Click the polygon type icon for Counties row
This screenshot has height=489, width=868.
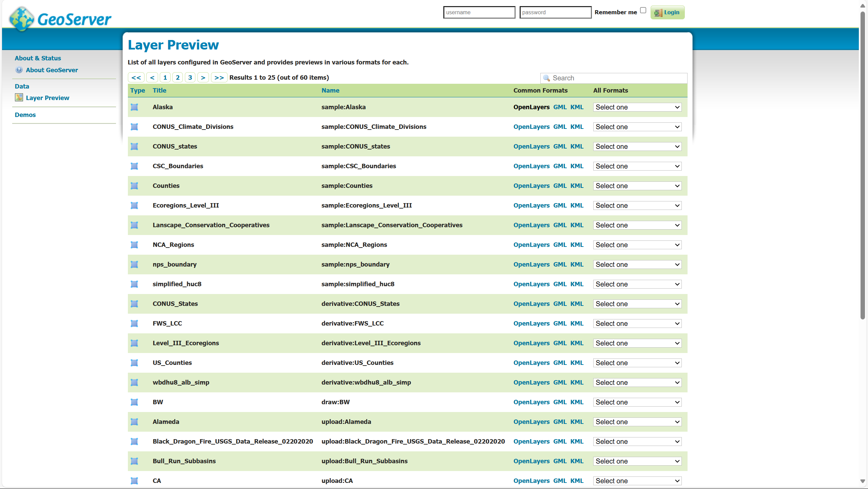[x=134, y=186]
